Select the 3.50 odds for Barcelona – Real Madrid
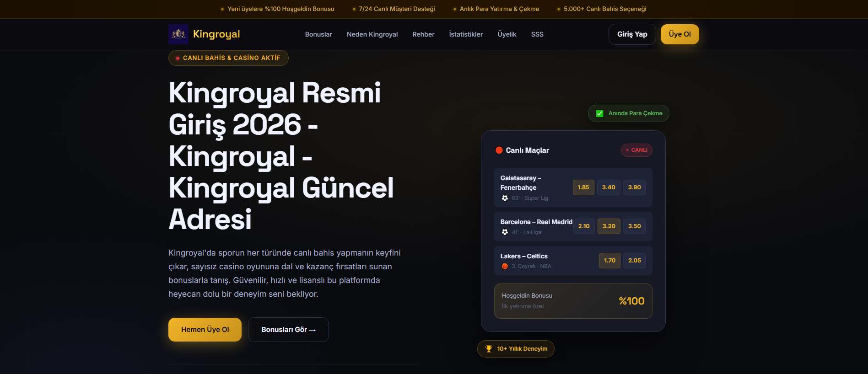868x374 pixels. pyautogui.click(x=634, y=226)
